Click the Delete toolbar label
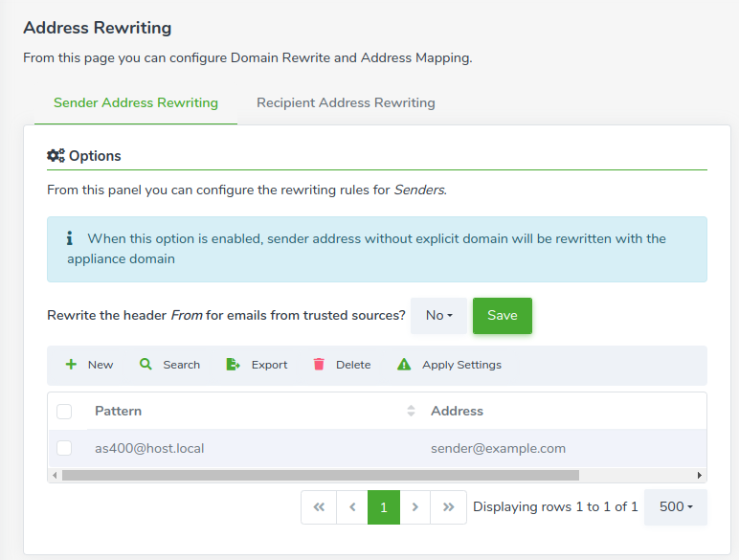 click(x=353, y=365)
